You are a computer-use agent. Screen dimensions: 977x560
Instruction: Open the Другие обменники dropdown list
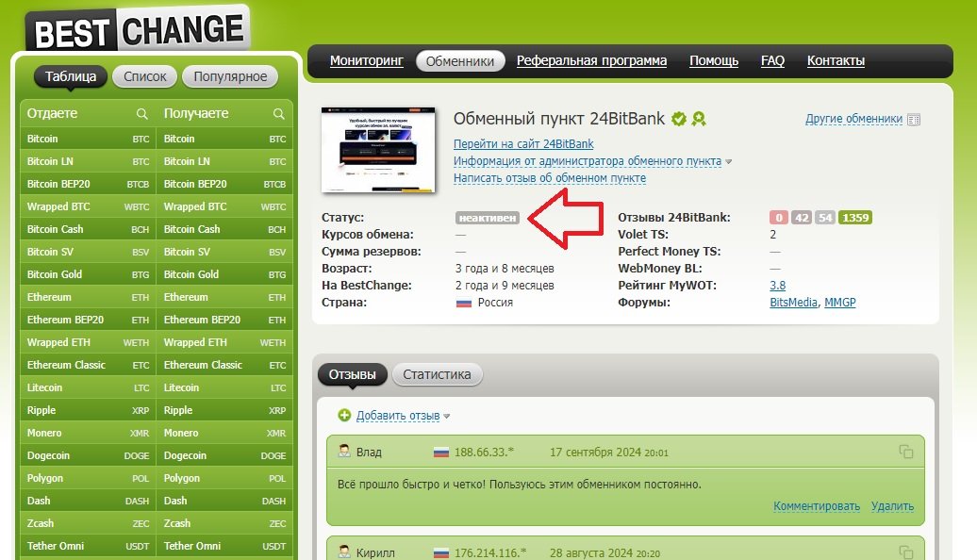pos(853,119)
